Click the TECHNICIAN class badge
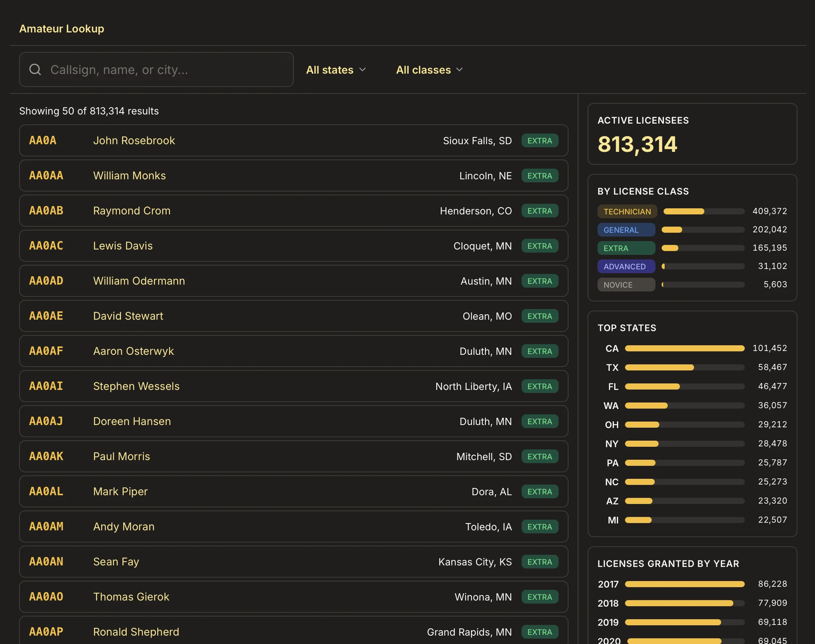The width and height of the screenshot is (815, 644). pos(627,211)
